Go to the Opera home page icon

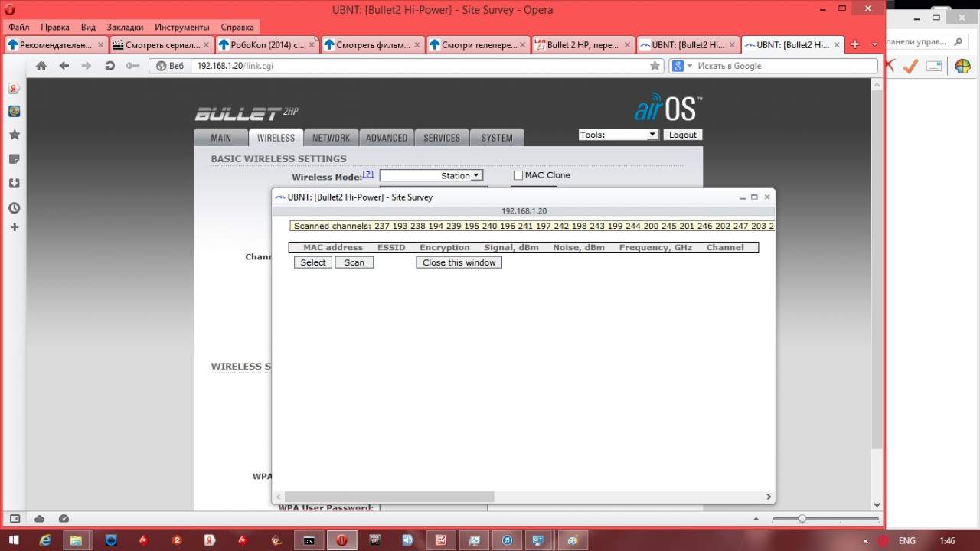coord(41,66)
